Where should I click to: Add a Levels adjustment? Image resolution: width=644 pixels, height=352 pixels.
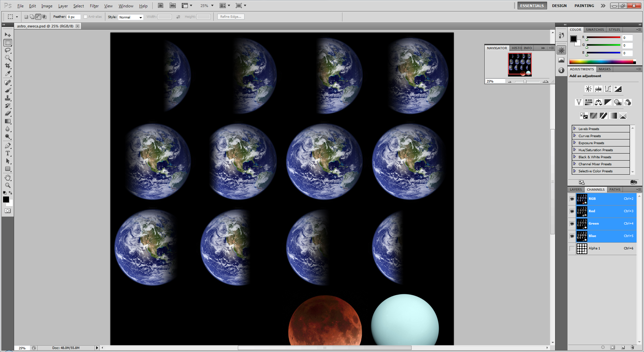(x=598, y=89)
